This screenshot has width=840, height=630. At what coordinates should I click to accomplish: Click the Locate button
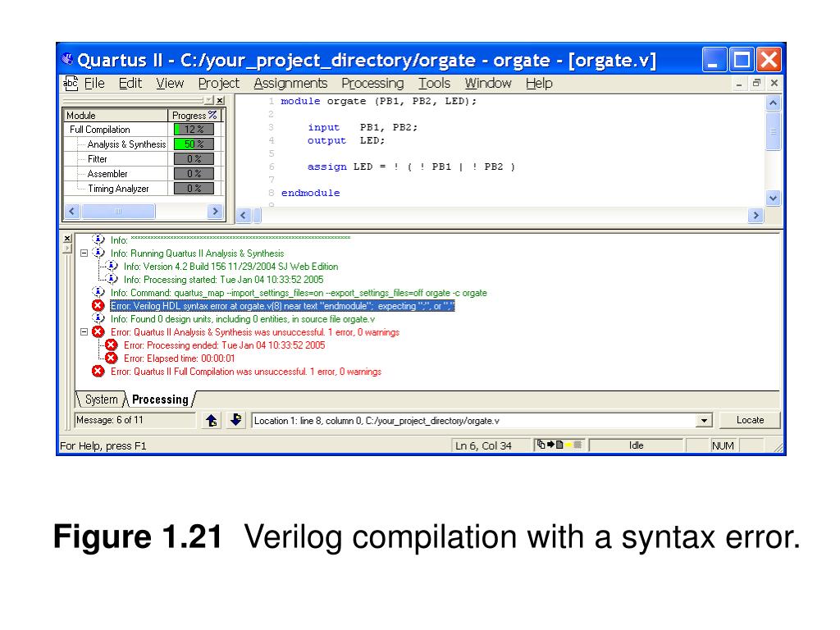click(750, 420)
